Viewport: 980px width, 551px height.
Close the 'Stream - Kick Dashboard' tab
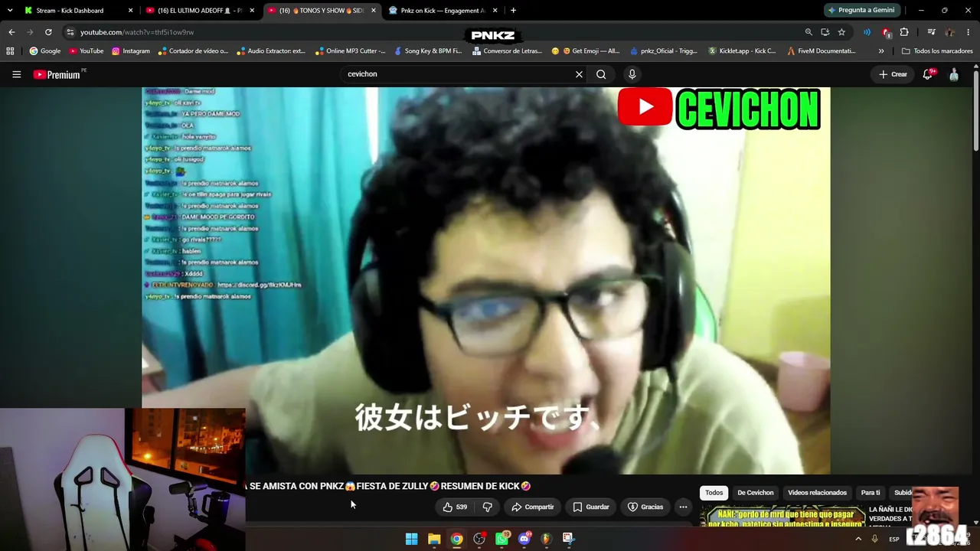pyautogui.click(x=130, y=11)
